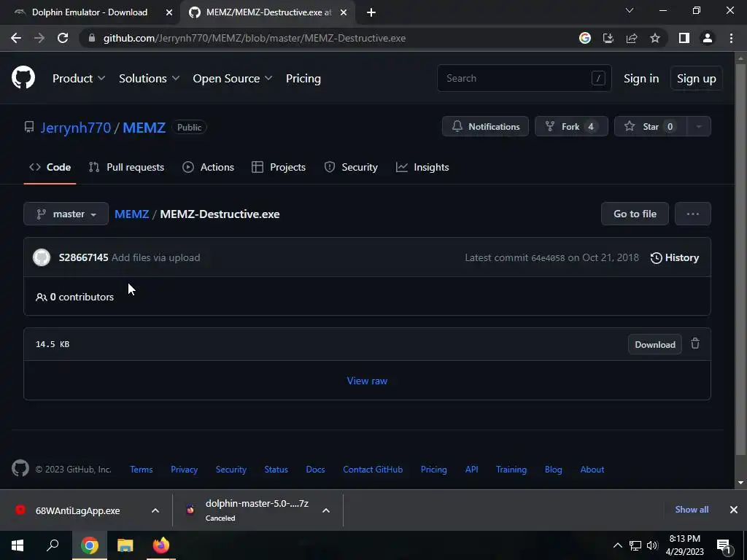
Task: Open File Explorer from taskbar
Action: coord(125,545)
